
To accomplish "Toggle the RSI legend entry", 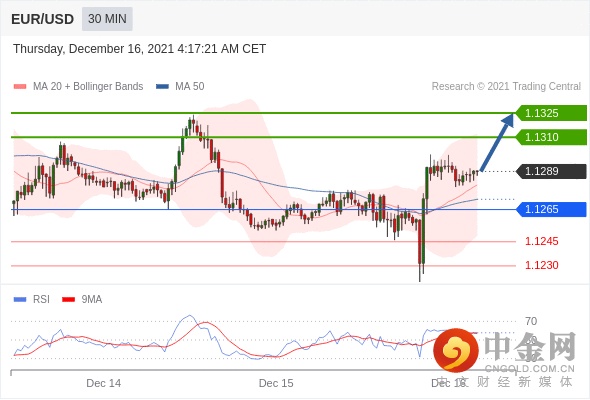I will pos(32,300).
